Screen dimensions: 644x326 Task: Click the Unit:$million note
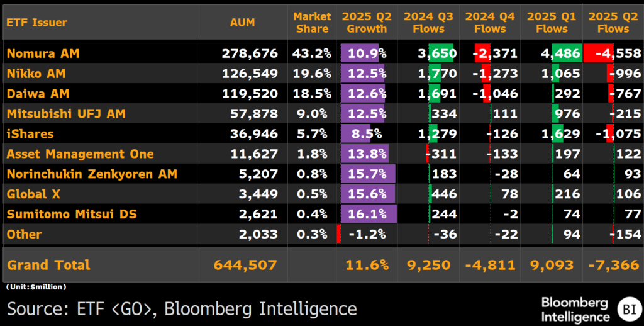click(x=36, y=286)
